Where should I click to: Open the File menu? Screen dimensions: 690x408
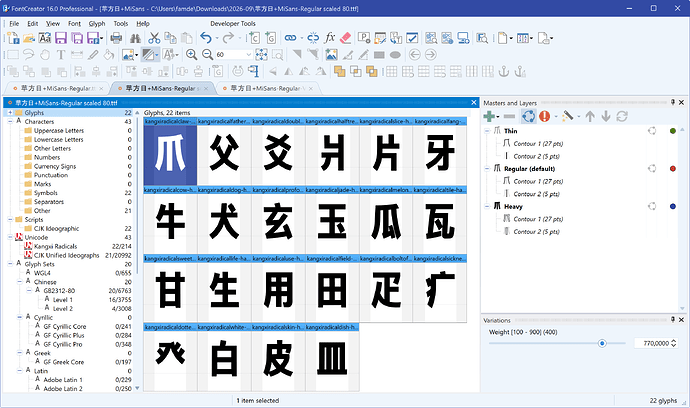tap(14, 24)
